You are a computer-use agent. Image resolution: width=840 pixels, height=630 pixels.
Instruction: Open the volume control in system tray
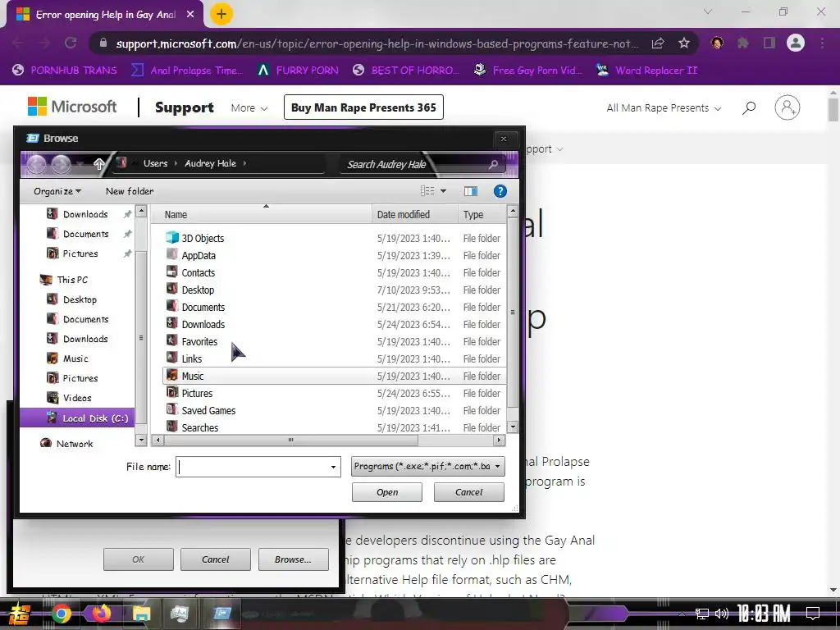pyautogui.click(x=722, y=614)
